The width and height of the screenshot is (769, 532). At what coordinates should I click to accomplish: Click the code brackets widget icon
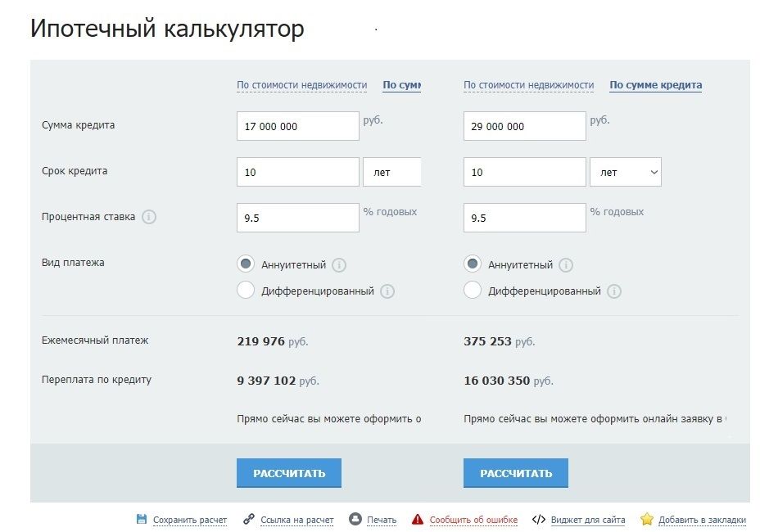coord(538,519)
